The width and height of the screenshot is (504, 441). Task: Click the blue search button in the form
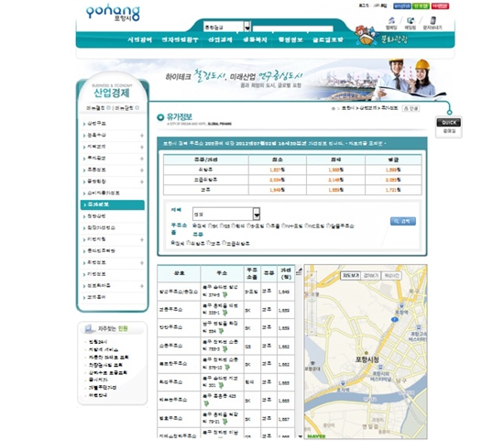403,221
